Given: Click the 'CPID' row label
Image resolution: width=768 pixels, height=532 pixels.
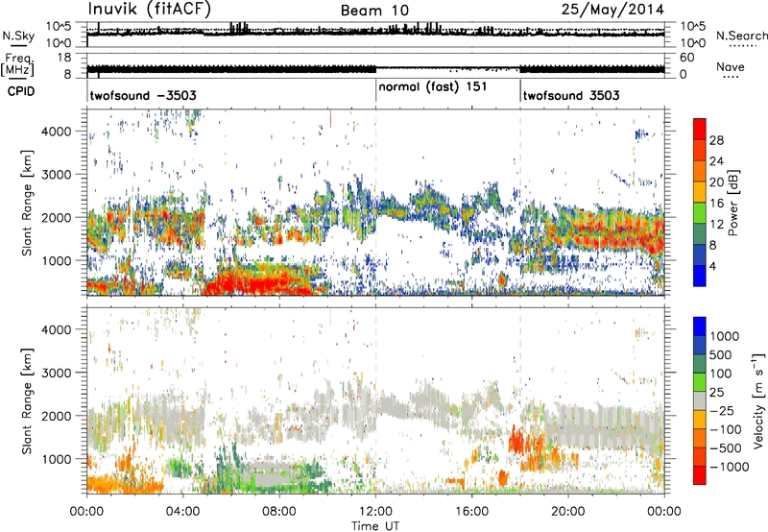Looking at the screenshot, I should coord(21,91).
